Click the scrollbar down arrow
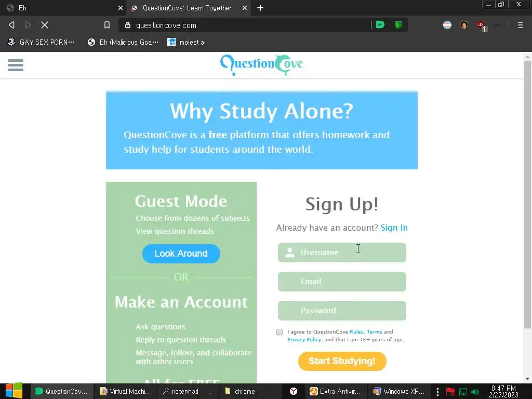 pyautogui.click(x=527, y=379)
